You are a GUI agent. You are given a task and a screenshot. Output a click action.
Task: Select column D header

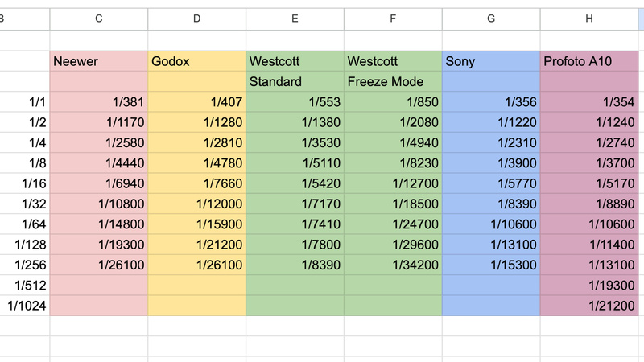197,19
